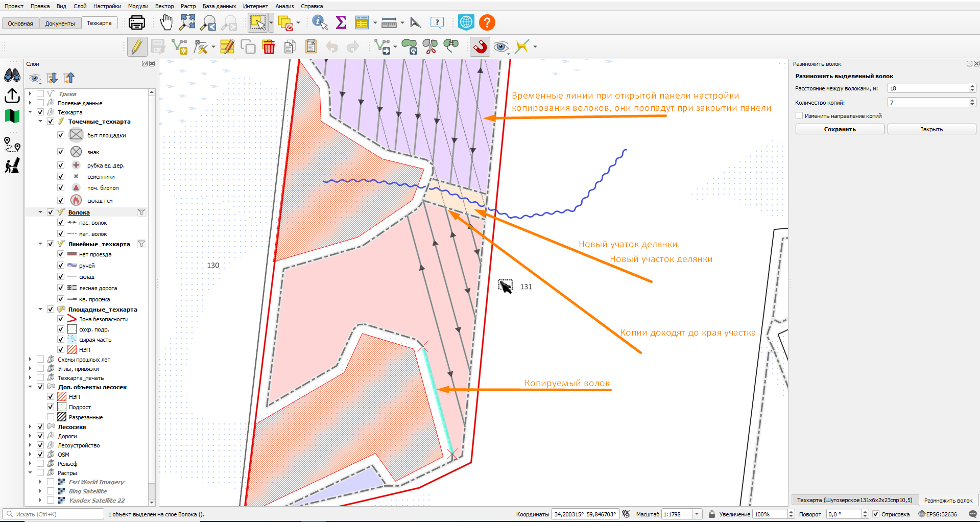The height and width of the screenshot is (522, 980).
Task: Open the Слой menu
Action: [x=80, y=6]
